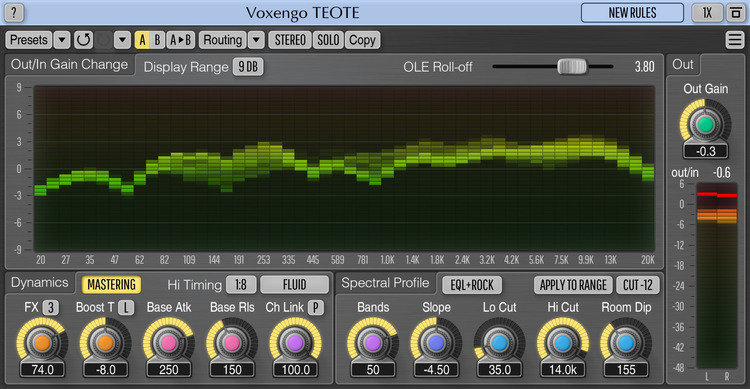This screenshot has height=389, width=750.
Task: Click the Lo Cut knob
Action: coord(499,343)
